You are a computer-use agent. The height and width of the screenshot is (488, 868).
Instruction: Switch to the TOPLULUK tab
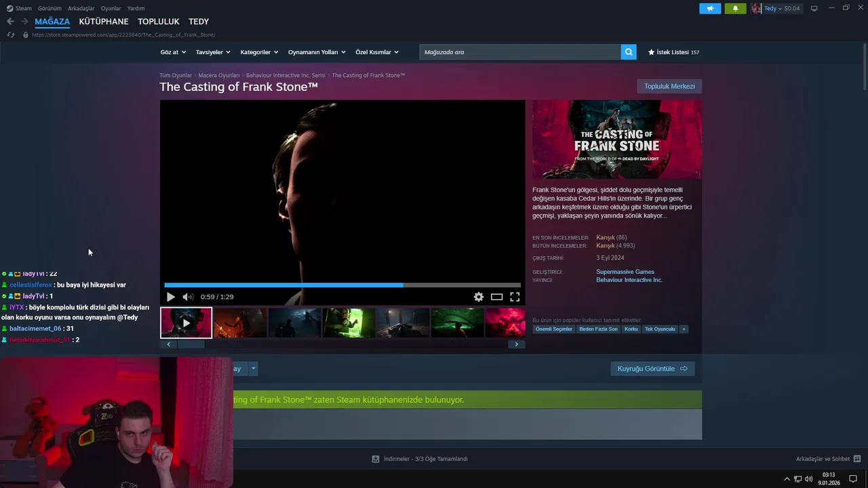[x=159, y=22]
